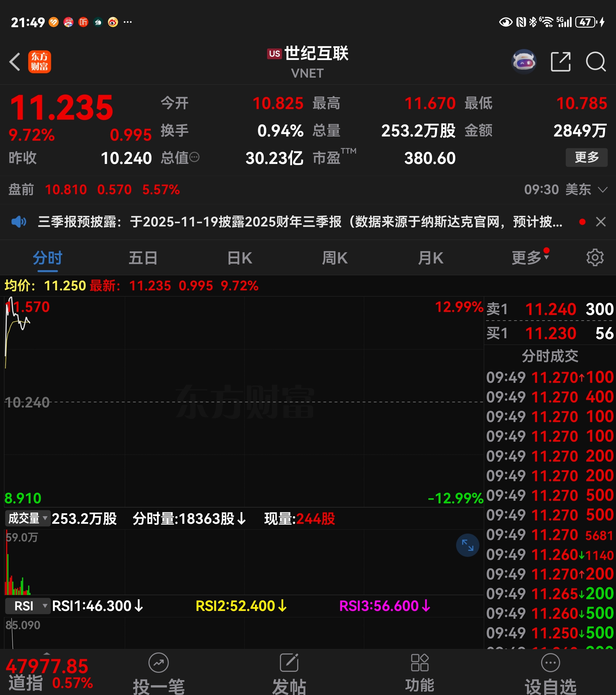This screenshot has height=695, width=616.
Task: Tap the back arrow icon
Action: tap(15, 62)
